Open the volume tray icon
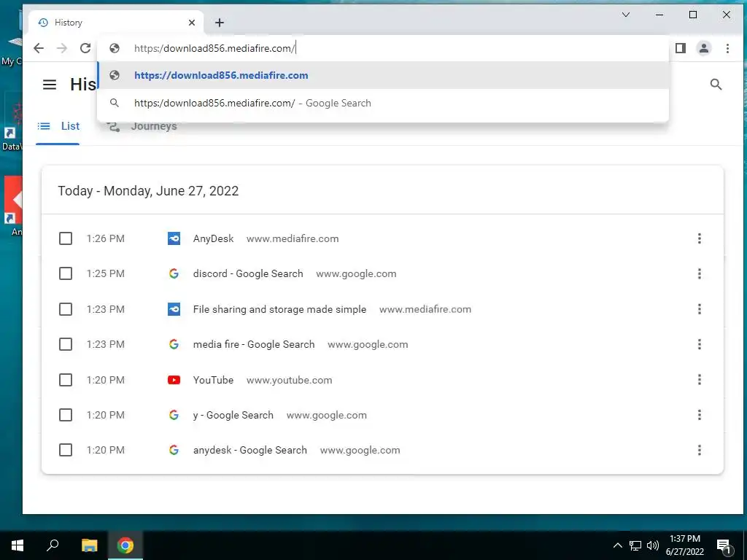The image size is (747, 560). (653, 545)
